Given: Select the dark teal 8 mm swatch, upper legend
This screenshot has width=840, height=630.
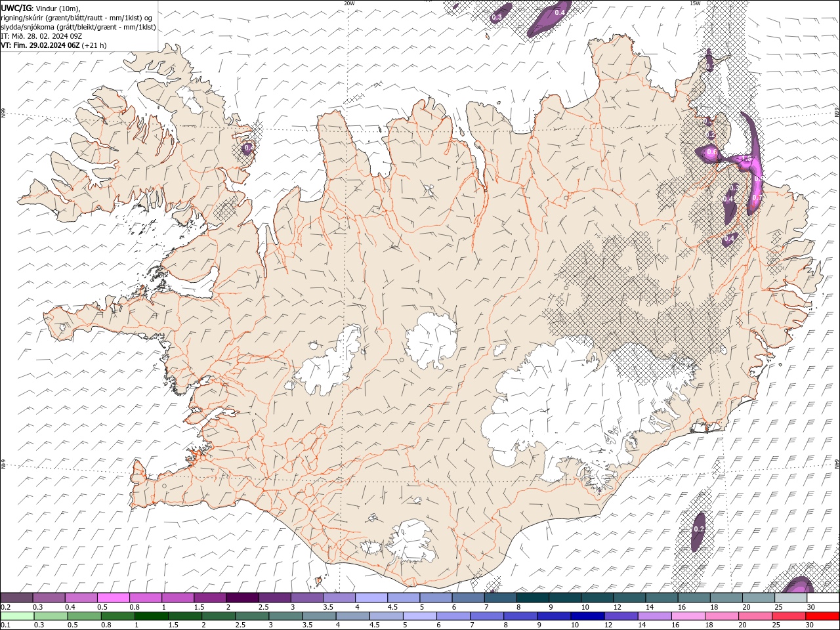Looking at the screenshot, I should point(533,598).
